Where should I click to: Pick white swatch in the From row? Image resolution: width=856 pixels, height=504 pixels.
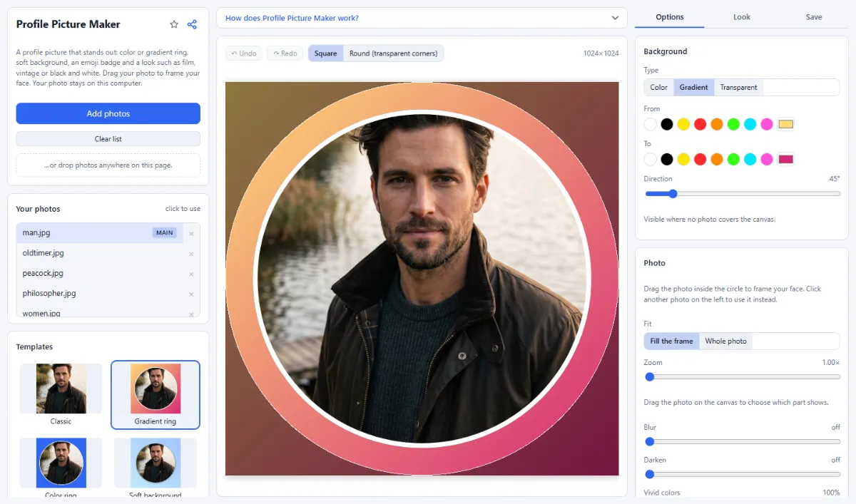tap(650, 124)
